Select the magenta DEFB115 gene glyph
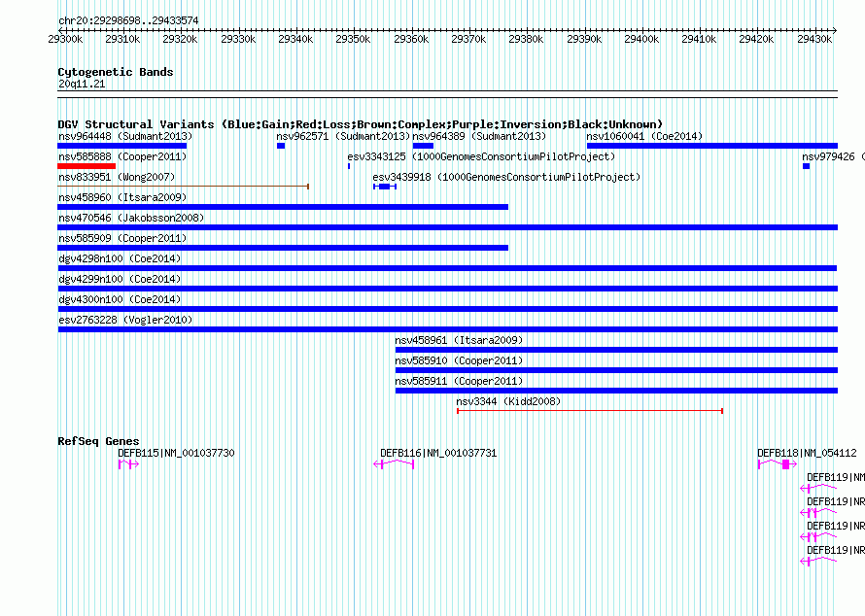 point(128,464)
